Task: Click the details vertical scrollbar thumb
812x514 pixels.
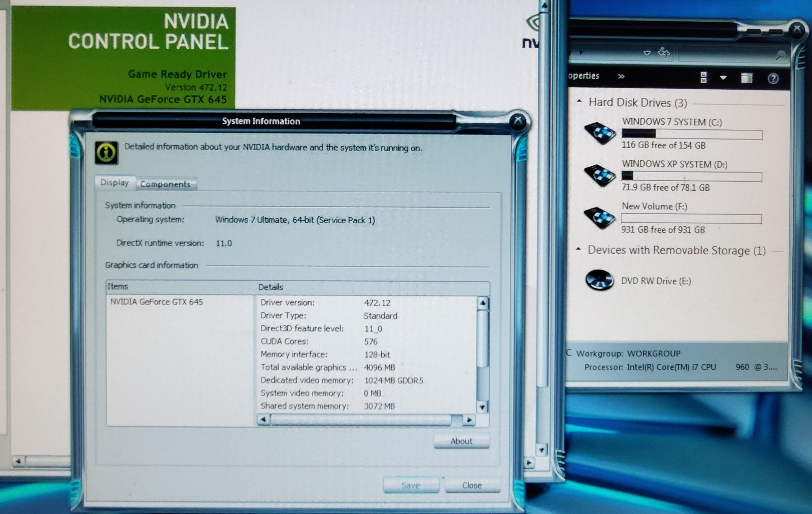Action: pyautogui.click(x=483, y=338)
